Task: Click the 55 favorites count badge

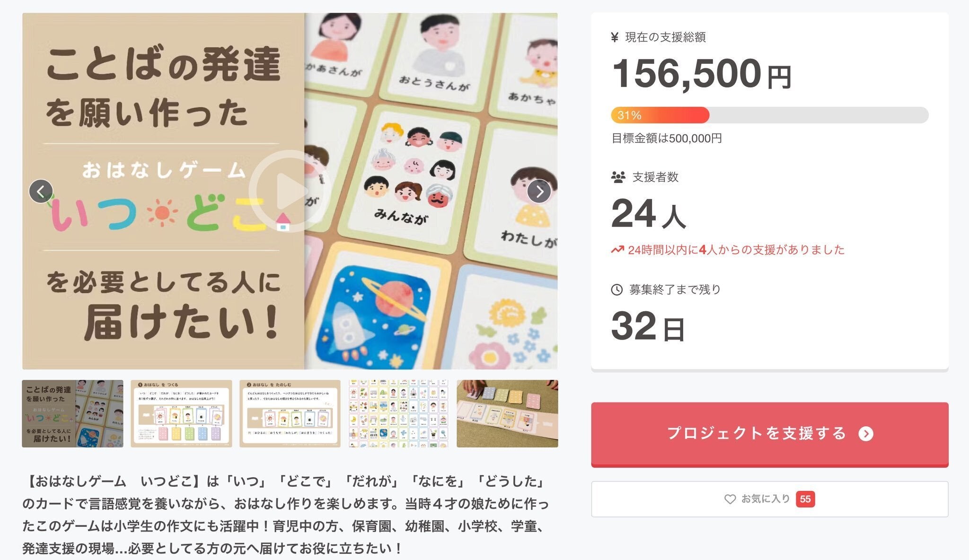Action: coord(805,499)
